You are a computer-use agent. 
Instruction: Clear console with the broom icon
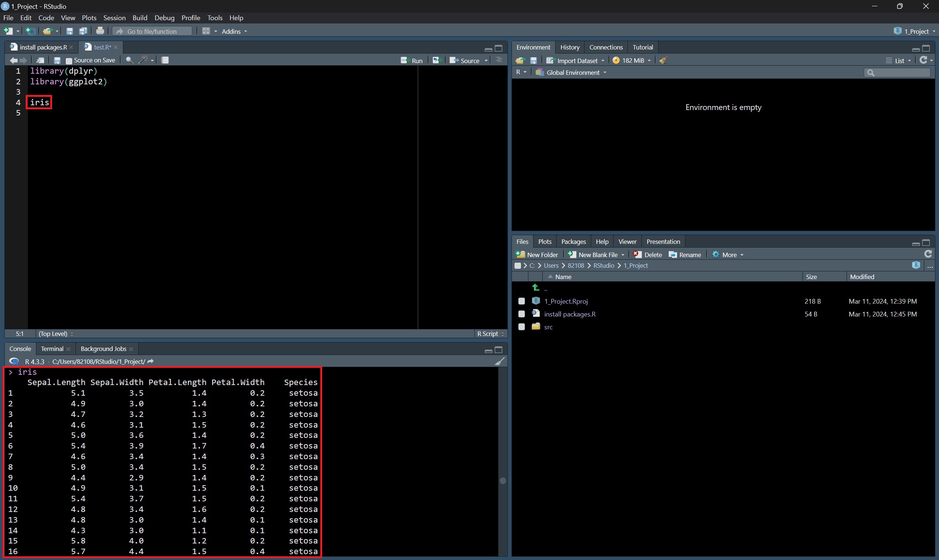click(499, 362)
